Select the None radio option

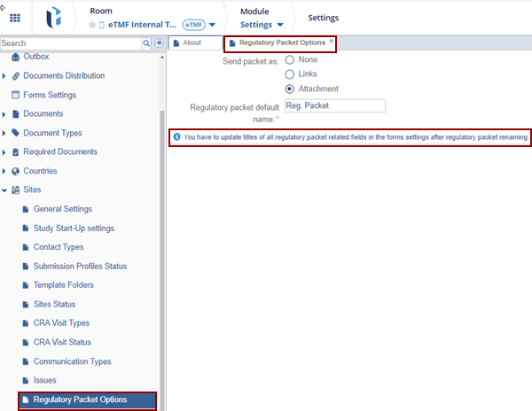[289, 59]
